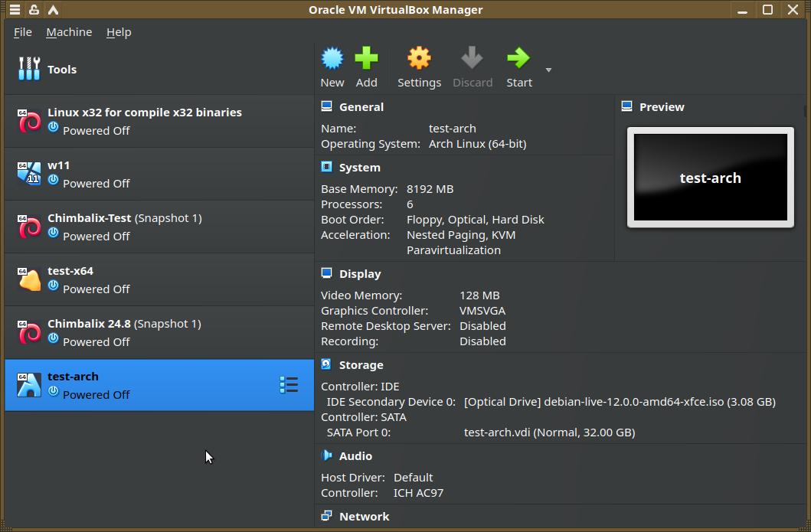Open the File menu
The width and height of the screenshot is (811, 532).
click(x=23, y=32)
